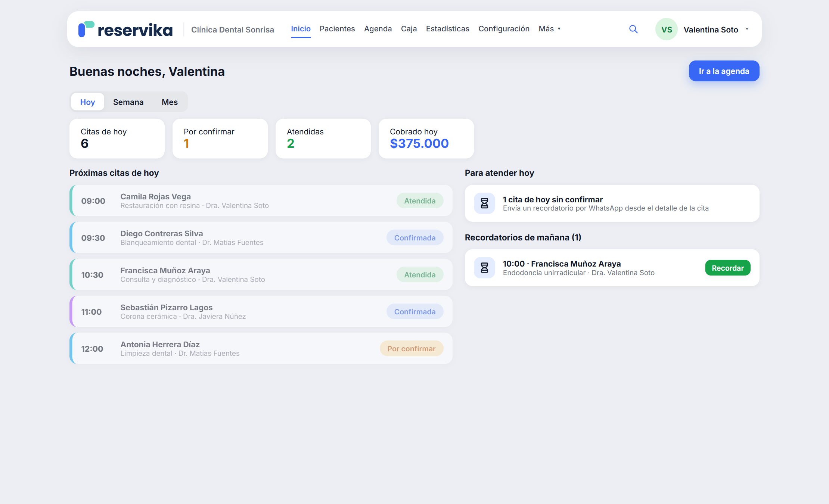The image size is (829, 504).
Task: Select the Hoy period tab
Action: pos(87,102)
